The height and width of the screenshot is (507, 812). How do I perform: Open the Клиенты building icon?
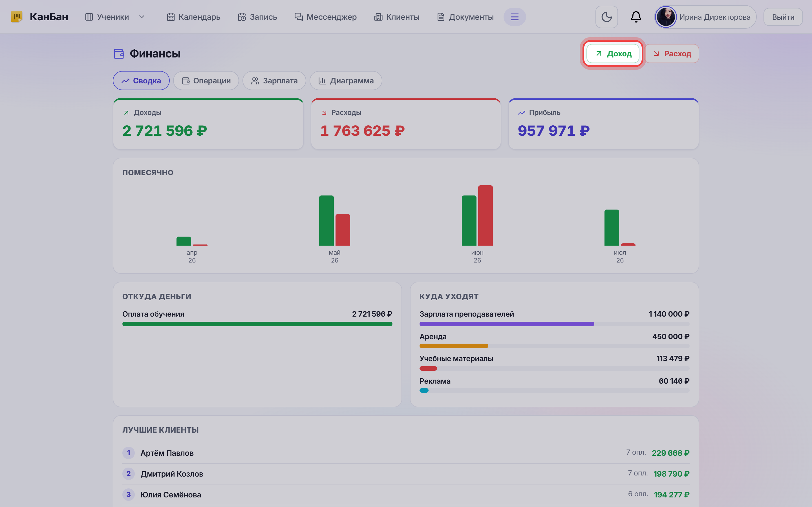(x=378, y=17)
